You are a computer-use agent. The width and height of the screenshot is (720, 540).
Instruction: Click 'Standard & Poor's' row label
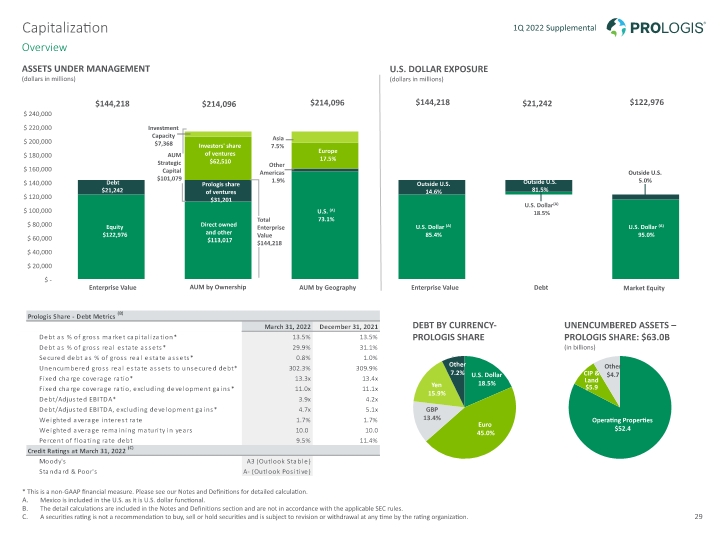pos(68,472)
